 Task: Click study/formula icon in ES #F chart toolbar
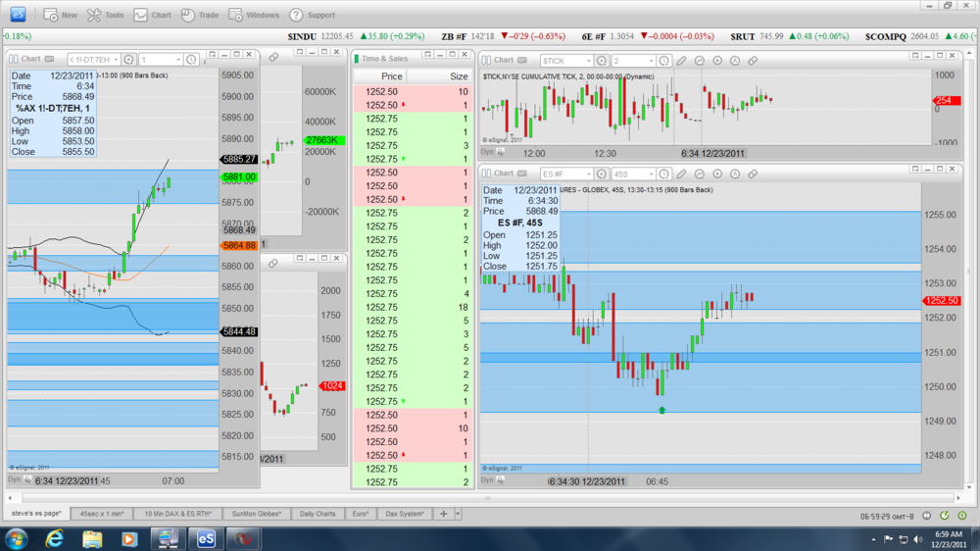[700, 174]
